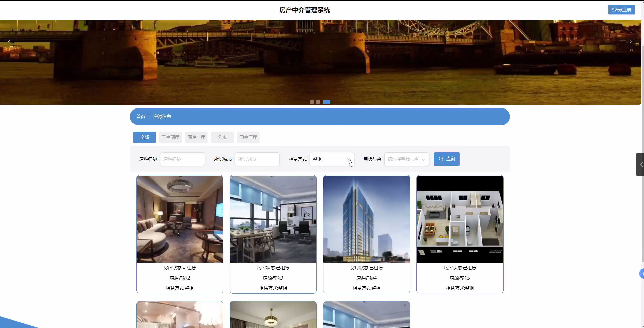The height and width of the screenshot is (328, 644).
Task: Open the 房源名称5 floor plan image
Action: pos(460,219)
